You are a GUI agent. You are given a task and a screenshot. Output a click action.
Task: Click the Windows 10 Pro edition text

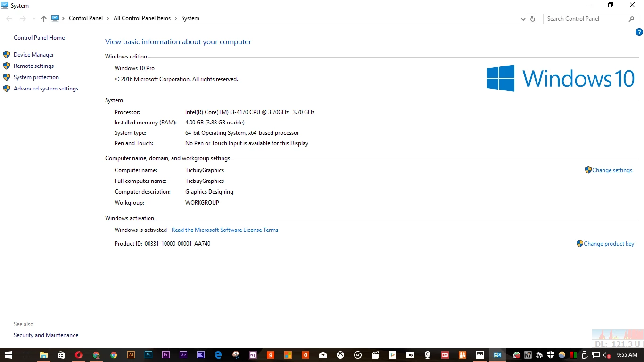[134, 68]
